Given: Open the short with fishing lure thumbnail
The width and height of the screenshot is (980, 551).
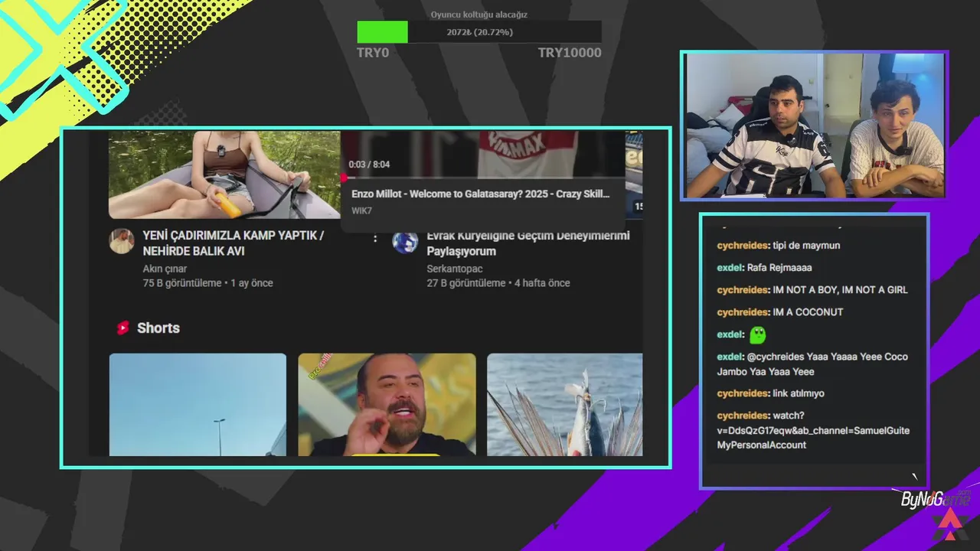Looking at the screenshot, I should coord(564,404).
